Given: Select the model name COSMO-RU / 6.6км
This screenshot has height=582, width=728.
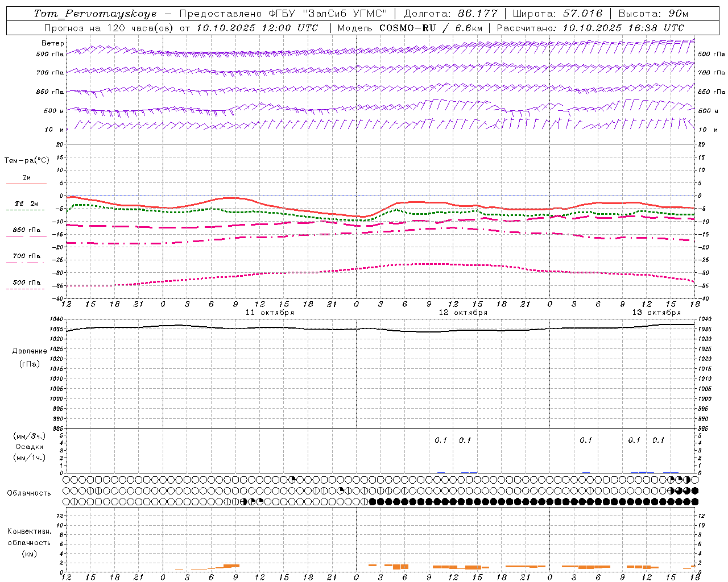Looking at the screenshot, I should tap(431, 28).
